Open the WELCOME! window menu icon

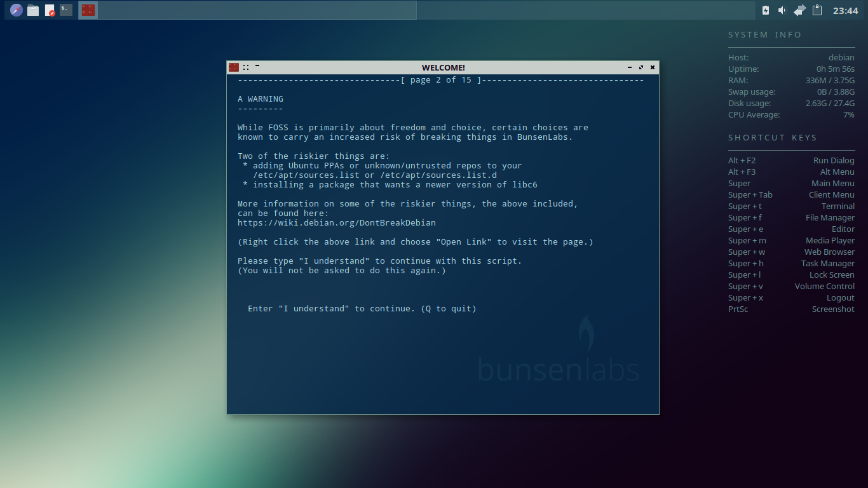pos(234,67)
